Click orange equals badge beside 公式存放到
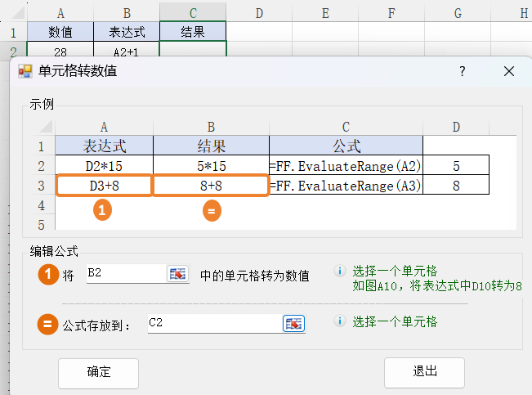The width and height of the screenshot is (532, 395). [48, 324]
